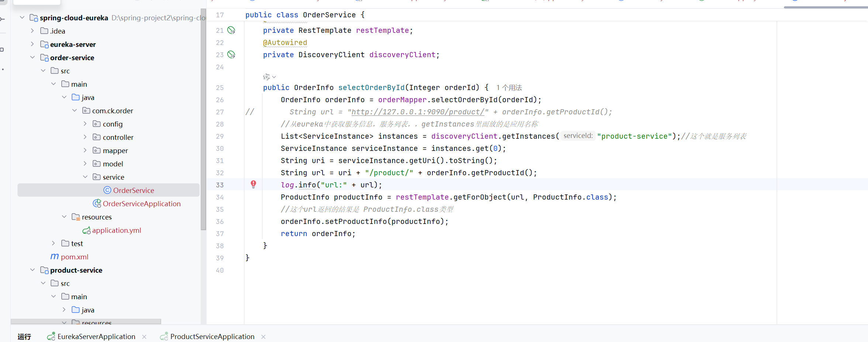Expand the model package

tap(85, 163)
